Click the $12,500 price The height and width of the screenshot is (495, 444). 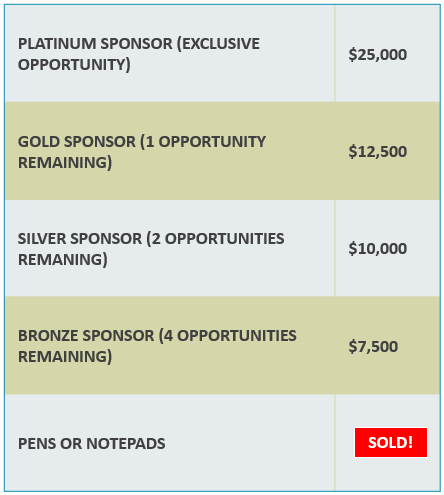pos(378,152)
